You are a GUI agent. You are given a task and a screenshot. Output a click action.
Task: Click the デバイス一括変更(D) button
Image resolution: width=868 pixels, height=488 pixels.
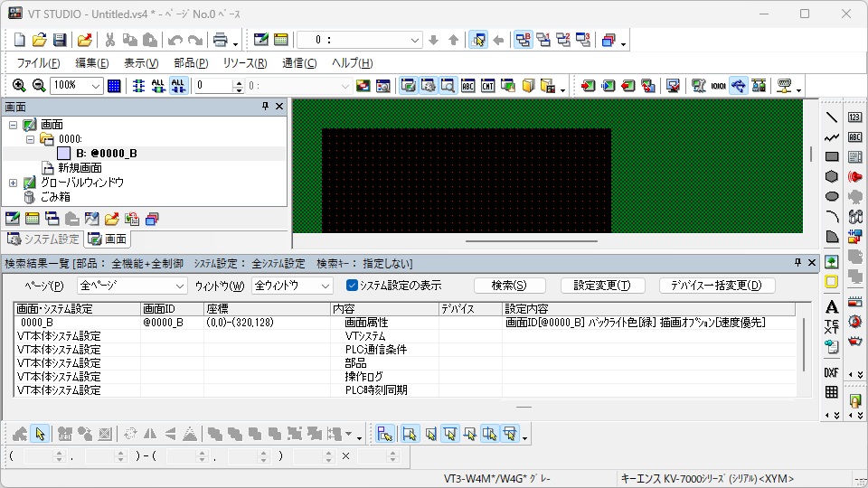[716, 286]
